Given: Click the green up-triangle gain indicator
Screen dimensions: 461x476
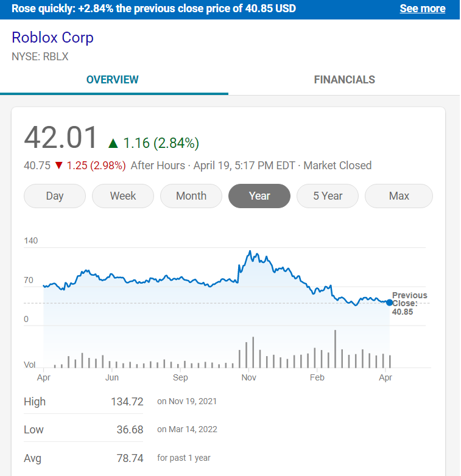Looking at the screenshot, I should 113,144.
